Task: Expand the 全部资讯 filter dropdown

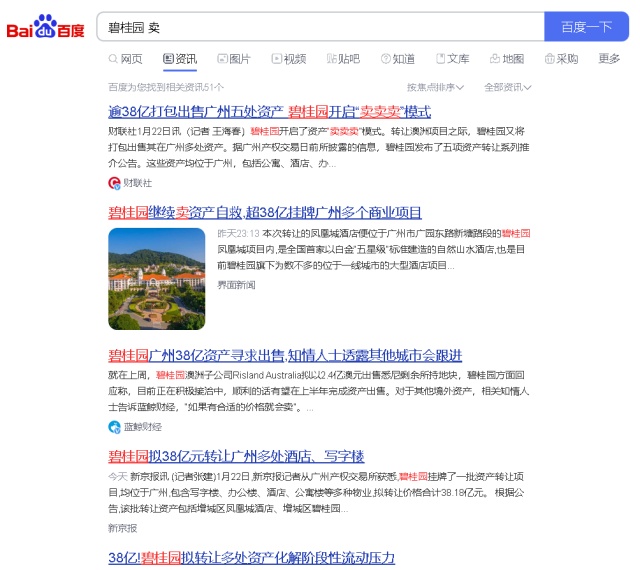Action: [508, 87]
